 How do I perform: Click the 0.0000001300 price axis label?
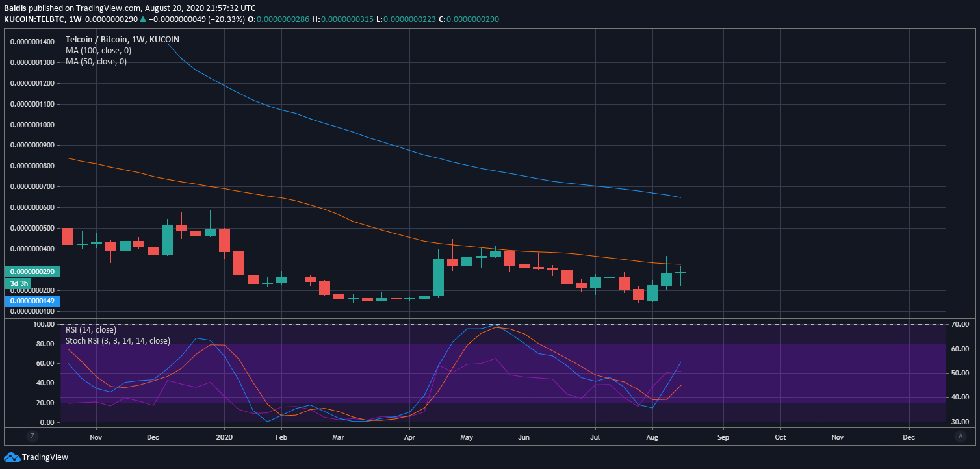point(32,62)
